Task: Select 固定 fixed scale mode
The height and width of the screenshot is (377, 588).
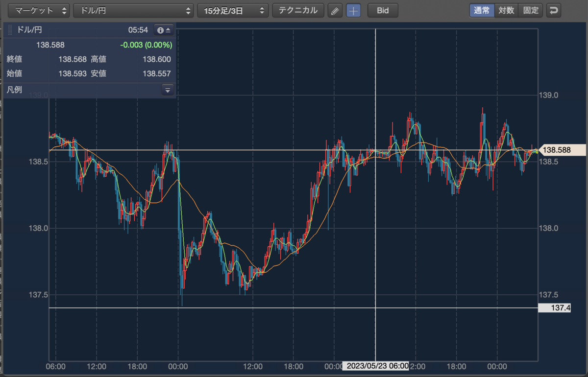Action: [531, 10]
